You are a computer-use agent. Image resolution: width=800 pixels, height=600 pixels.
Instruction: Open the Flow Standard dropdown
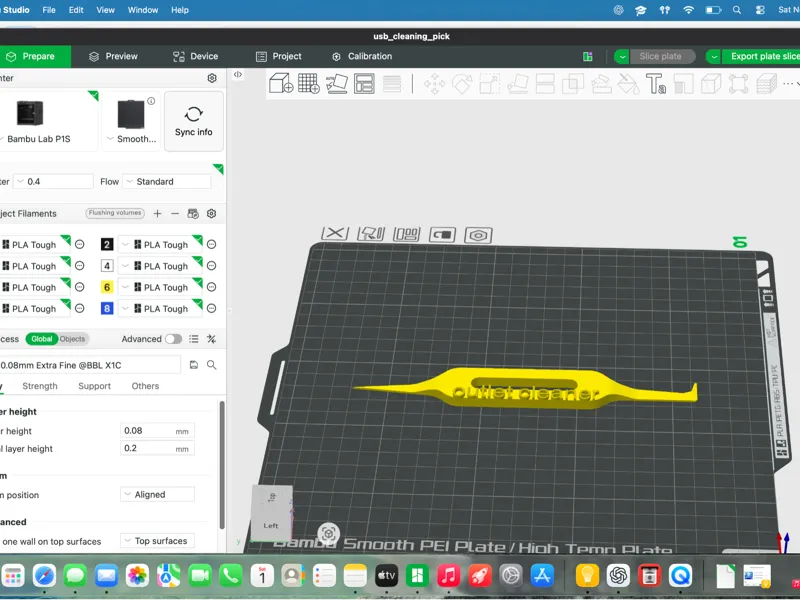(x=167, y=182)
